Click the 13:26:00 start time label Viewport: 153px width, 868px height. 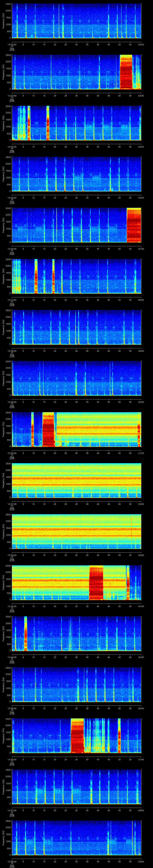12,249
